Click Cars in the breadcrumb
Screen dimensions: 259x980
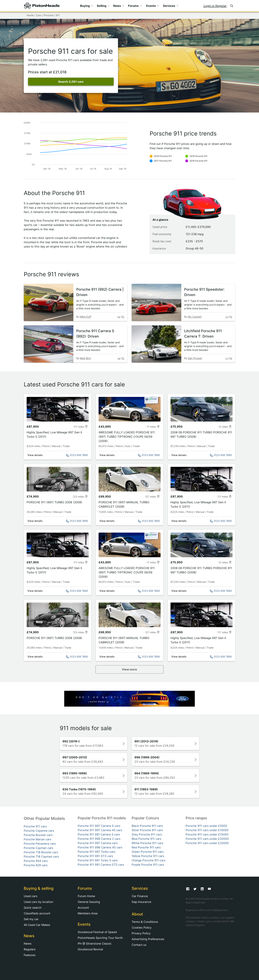point(38,15)
